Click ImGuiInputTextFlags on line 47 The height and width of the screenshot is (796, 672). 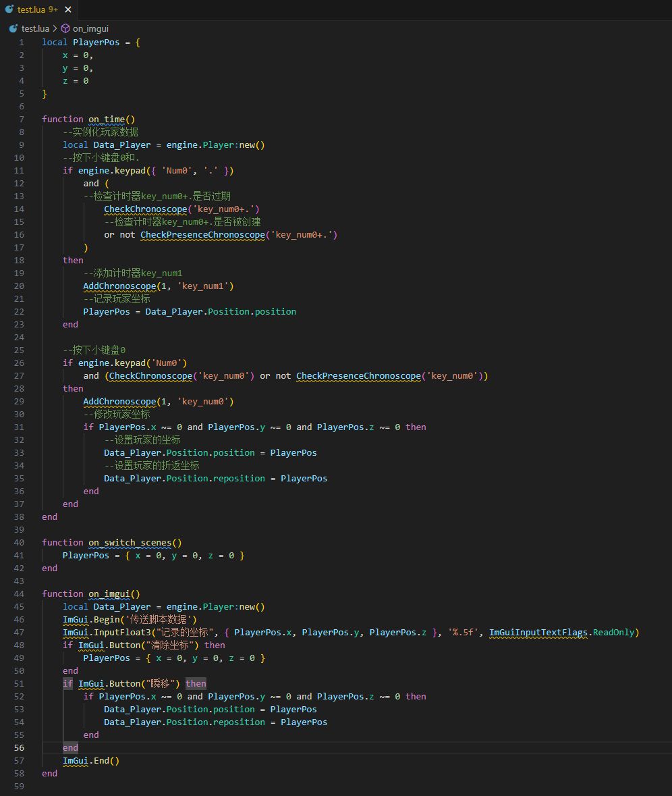pyautogui.click(x=539, y=632)
